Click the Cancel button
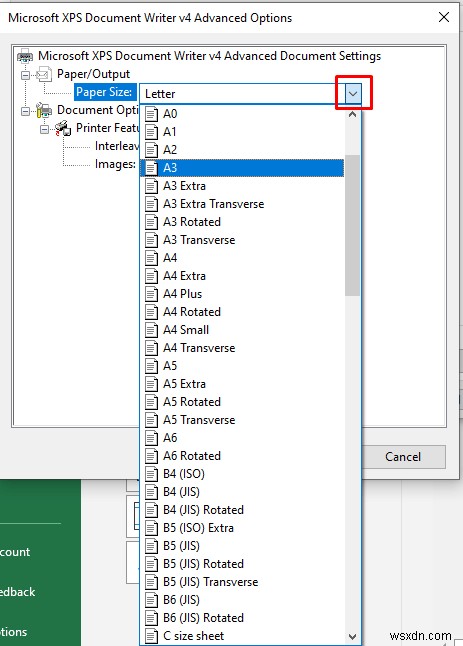 pyautogui.click(x=403, y=456)
